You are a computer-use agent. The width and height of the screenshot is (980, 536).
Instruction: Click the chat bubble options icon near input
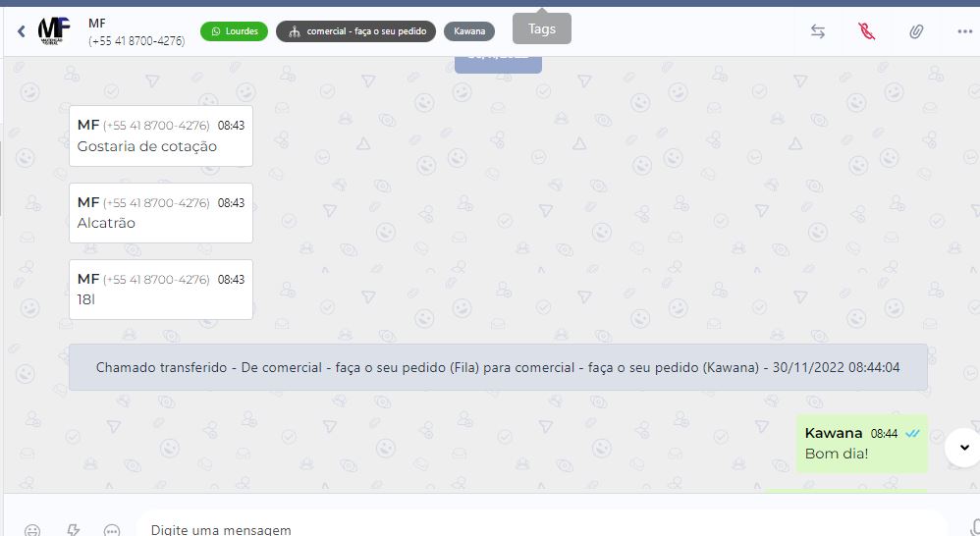tap(112, 530)
